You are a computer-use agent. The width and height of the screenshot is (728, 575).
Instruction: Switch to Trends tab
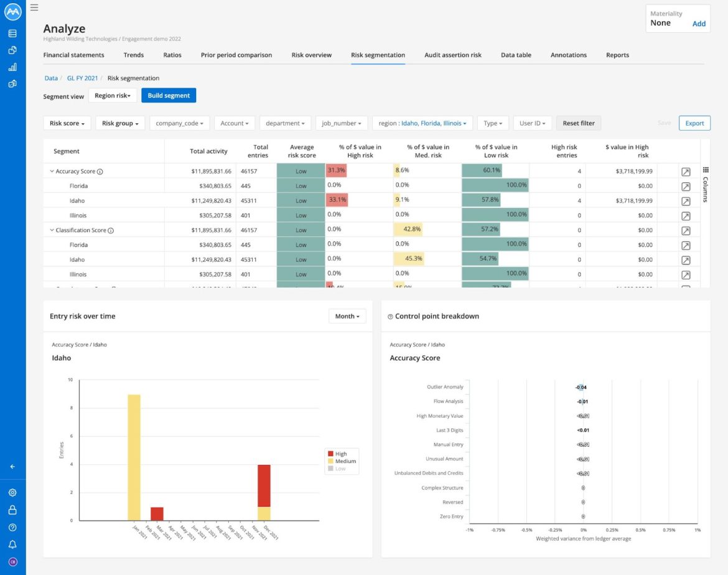click(x=134, y=55)
